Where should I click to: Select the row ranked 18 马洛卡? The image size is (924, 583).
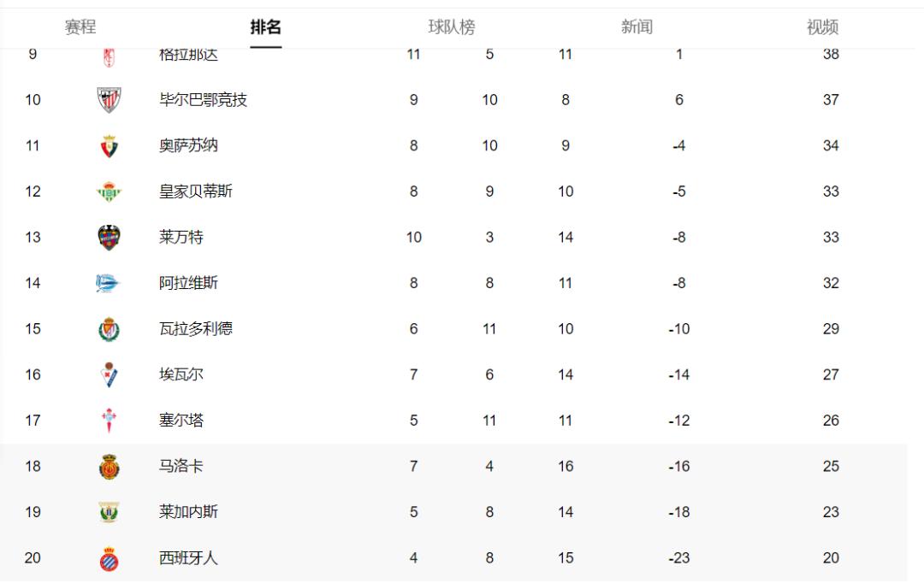(x=453, y=467)
